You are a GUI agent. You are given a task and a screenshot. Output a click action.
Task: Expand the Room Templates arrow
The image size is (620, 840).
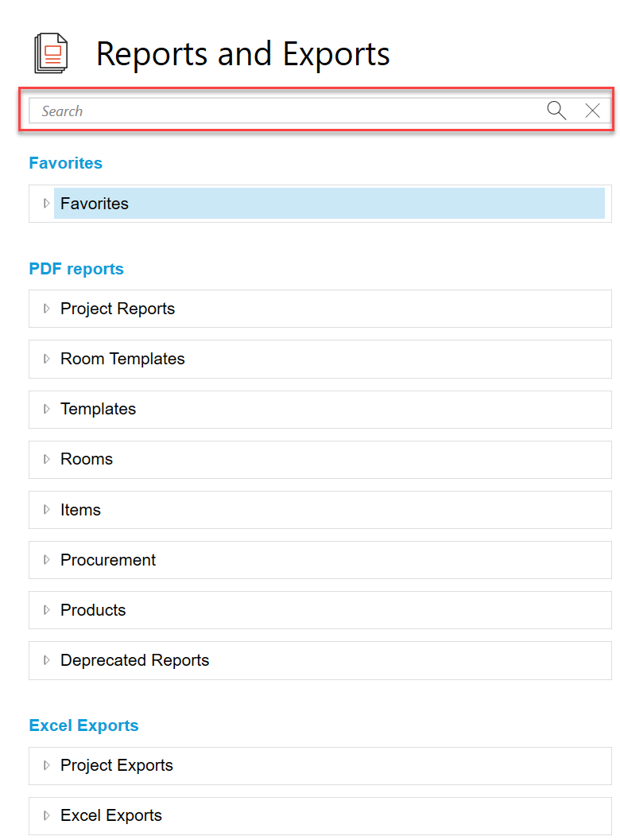point(46,359)
